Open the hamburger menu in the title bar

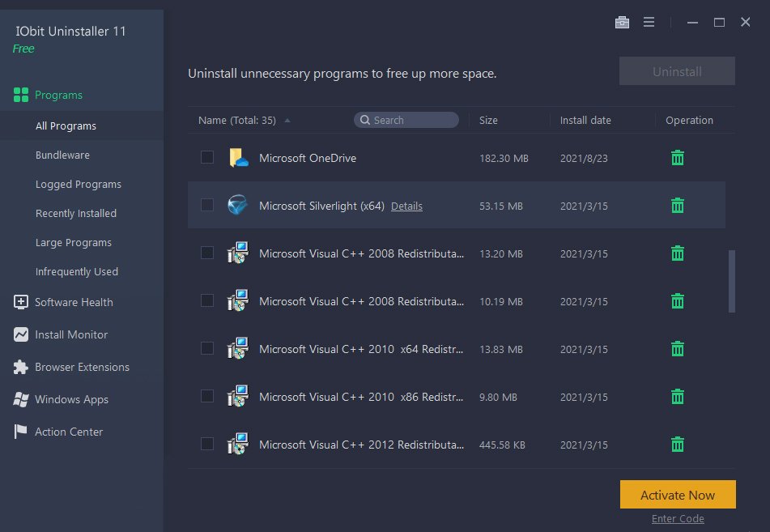pyautogui.click(x=649, y=22)
